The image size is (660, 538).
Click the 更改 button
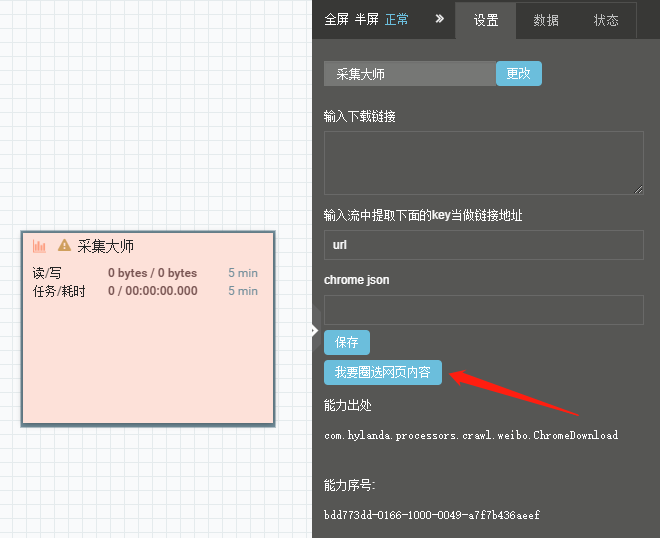[519, 74]
